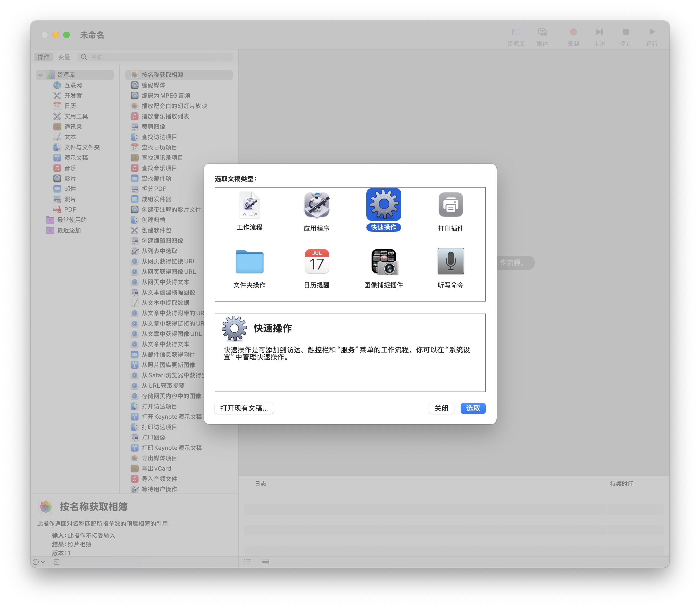Toggle the description panel checkbox button
The height and width of the screenshot is (608, 700).
[x=57, y=562]
